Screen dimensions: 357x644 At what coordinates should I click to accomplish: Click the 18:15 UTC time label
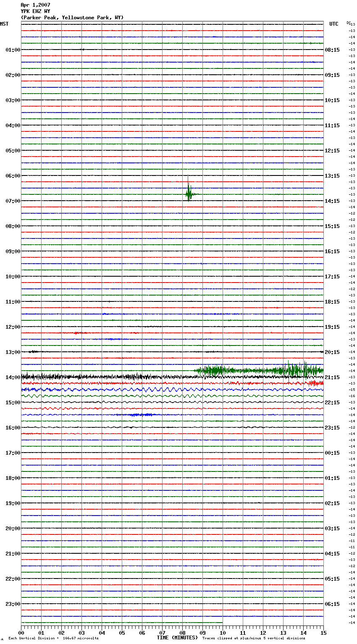coord(332,302)
